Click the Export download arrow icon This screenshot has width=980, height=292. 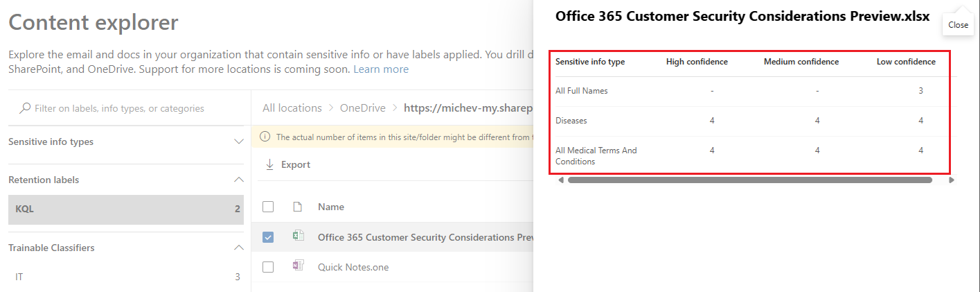(x=269, y=165)
